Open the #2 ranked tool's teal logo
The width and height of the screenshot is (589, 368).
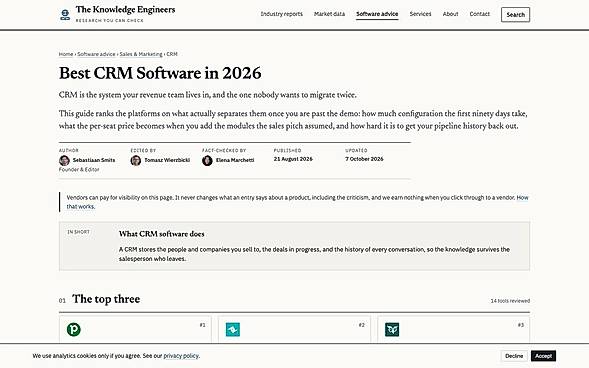click(233, 329)
